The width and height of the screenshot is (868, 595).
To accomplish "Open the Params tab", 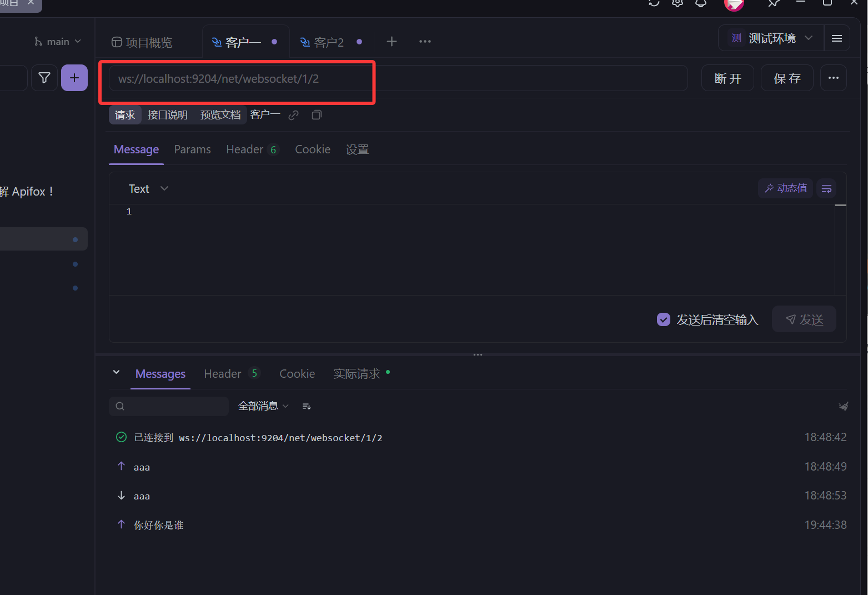I will click(x=192, y=149).
